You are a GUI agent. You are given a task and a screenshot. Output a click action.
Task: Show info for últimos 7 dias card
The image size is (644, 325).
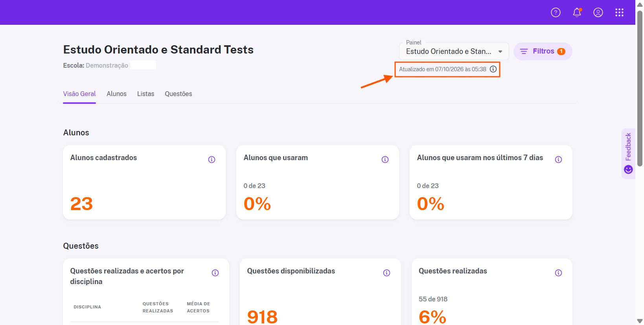click(x=558, y=159)
